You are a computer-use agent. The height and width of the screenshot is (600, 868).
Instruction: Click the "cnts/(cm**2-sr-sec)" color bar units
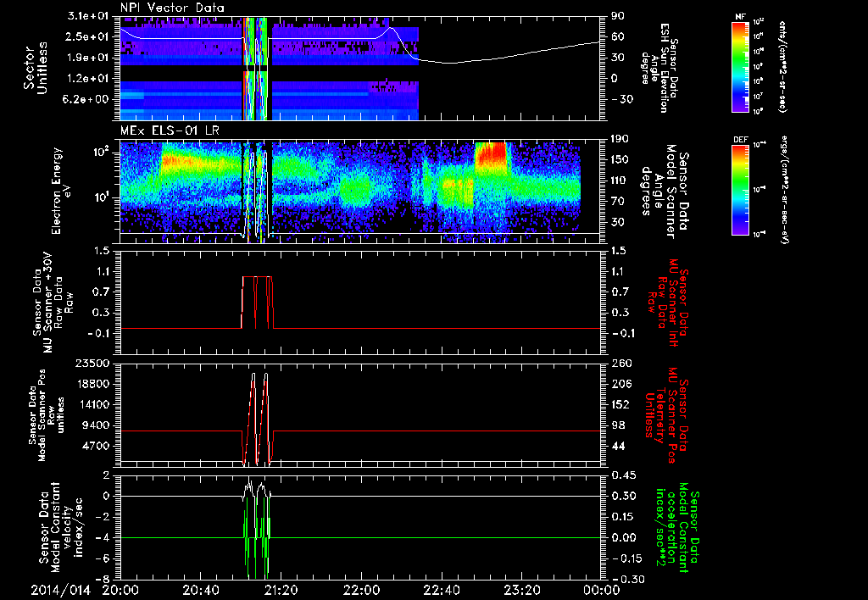[x=782, y=67]
